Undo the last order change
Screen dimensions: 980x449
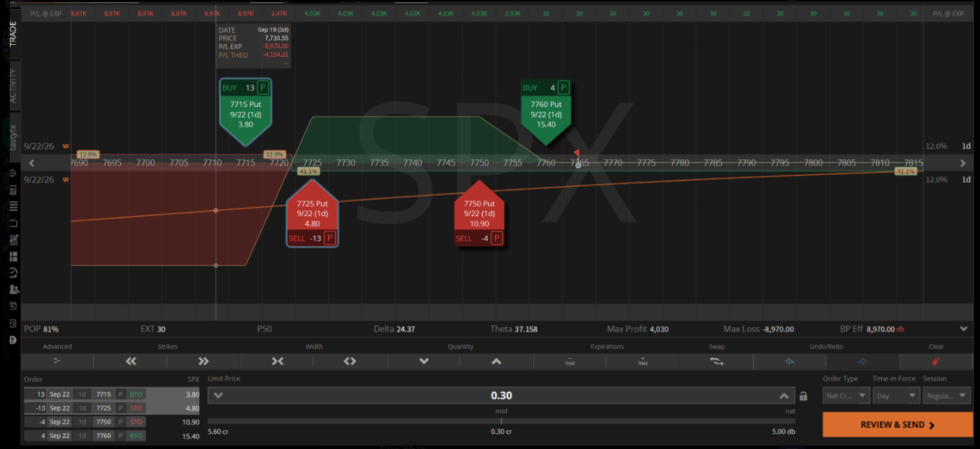click(x=790, y=361)
